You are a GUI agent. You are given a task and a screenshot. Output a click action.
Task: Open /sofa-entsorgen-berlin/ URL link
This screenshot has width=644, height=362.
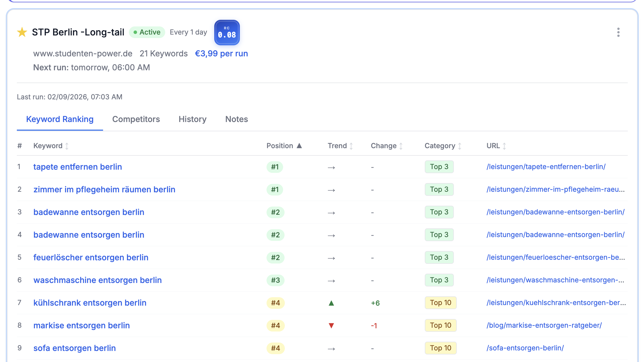[x=525, y=348]
